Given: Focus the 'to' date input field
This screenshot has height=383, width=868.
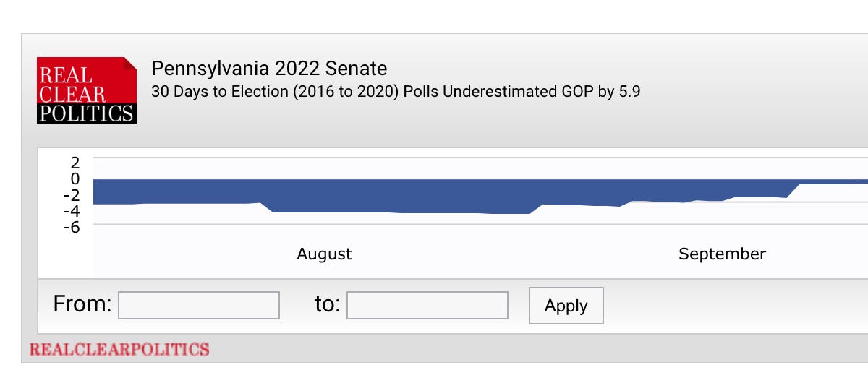Looking at the screenshot, I should (427, 306).
